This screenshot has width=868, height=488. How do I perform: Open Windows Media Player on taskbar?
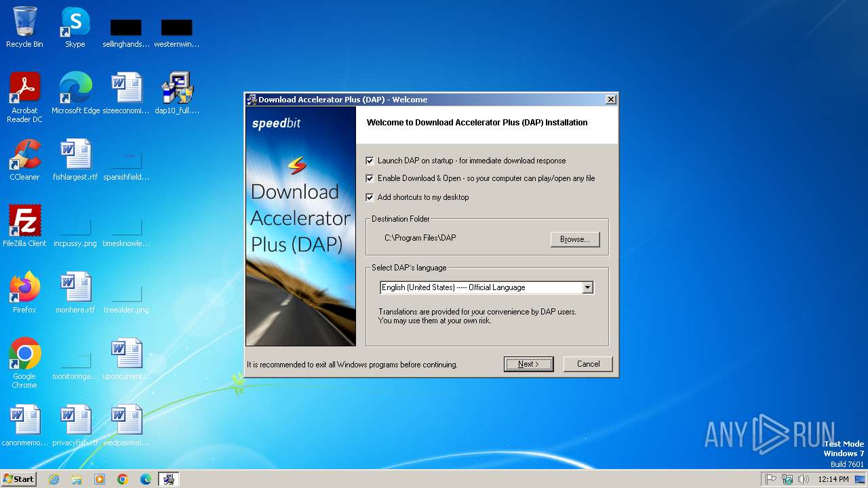coord(100,479)
